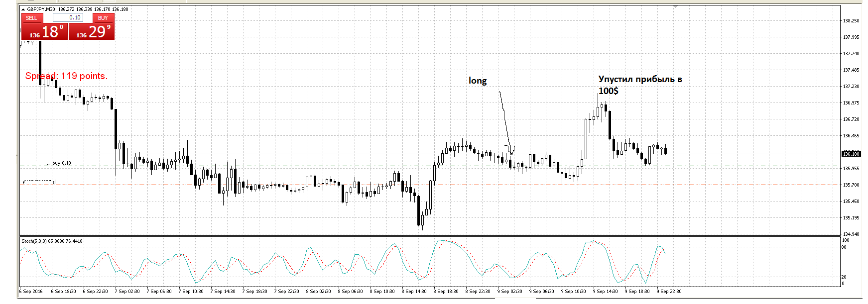868x304 pixels.
Task: Click the 'buy 0.10' order level label
Action: coord(61,163)
